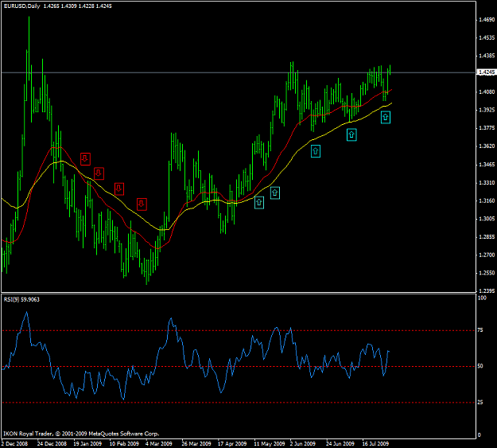Click the 1.3465 price axis label
This screenshot has height=448, width=497.
point(487,165)
